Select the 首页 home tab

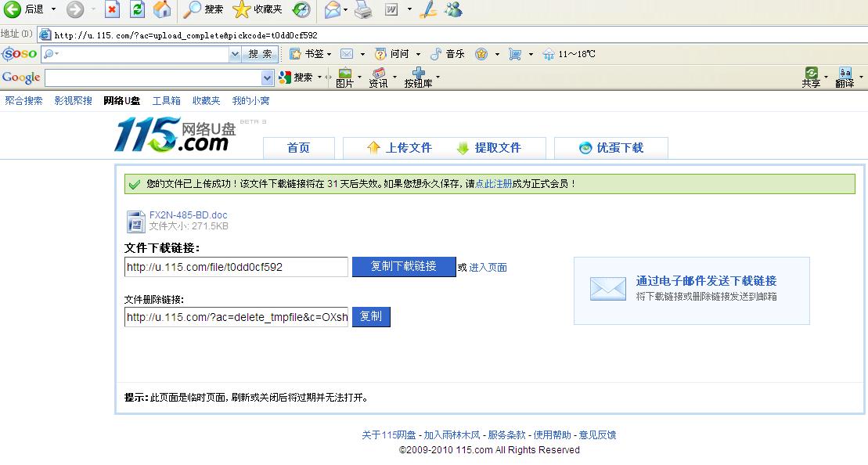coord(298,148)
